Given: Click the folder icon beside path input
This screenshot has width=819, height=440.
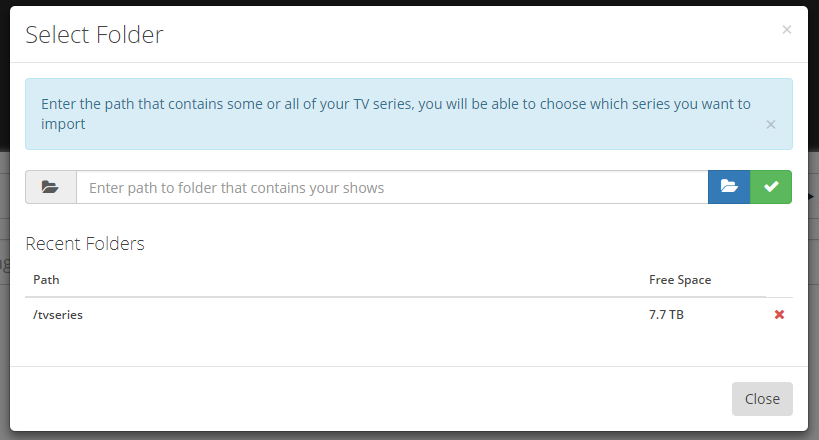Looking at the screenshot, I should point(51,187).
